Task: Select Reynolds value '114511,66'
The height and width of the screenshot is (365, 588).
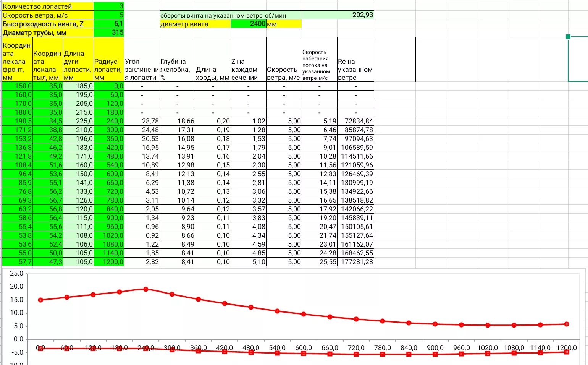Action: pos(355,156)
